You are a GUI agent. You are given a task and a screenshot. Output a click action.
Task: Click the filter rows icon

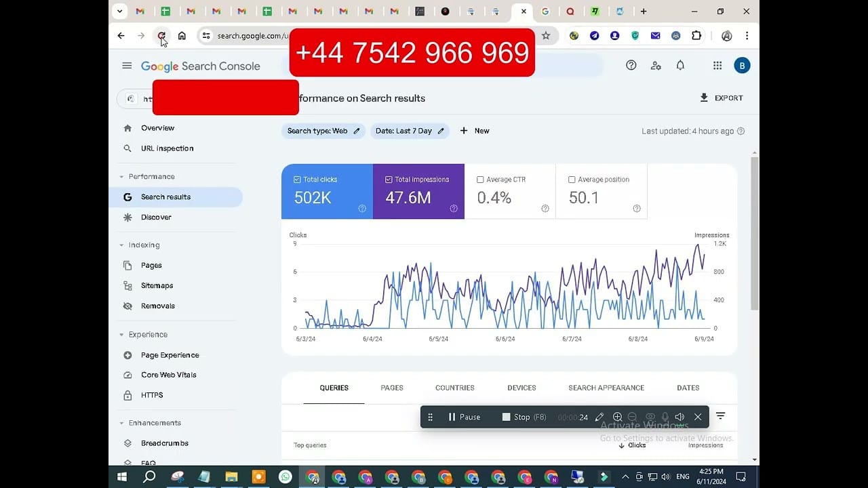(x=720, y=416)
